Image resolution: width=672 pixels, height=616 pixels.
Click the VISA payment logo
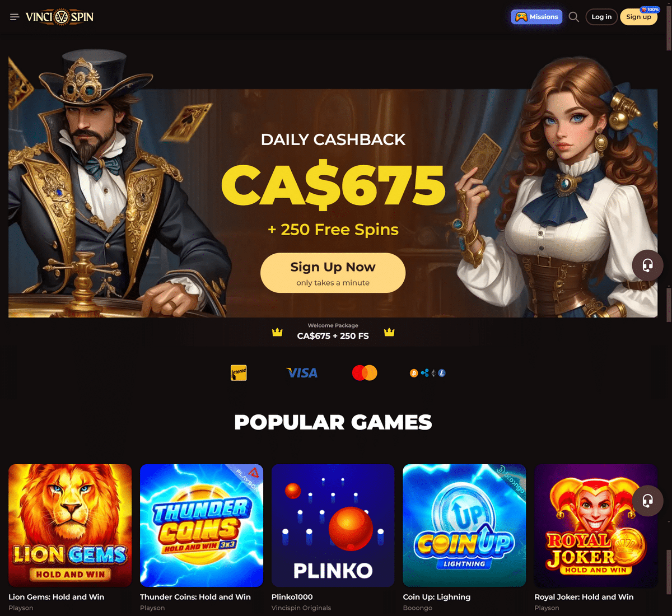pyautogui.click(x=302, y=373)
